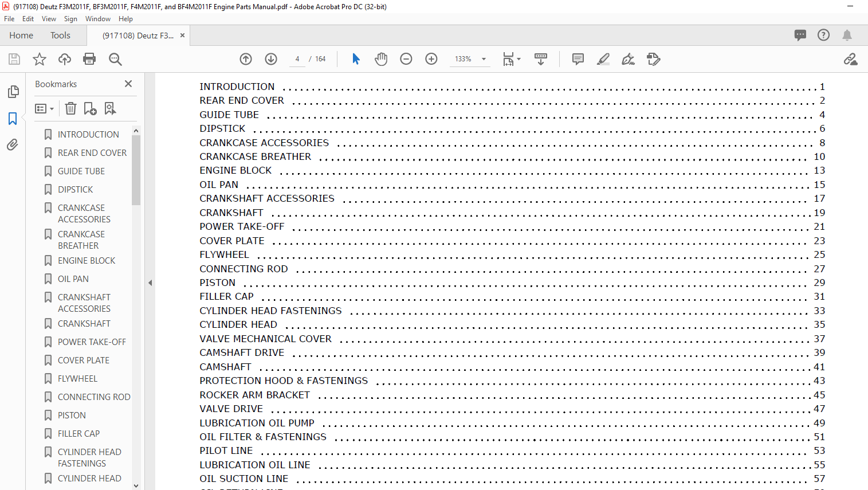Jump to the FILLER CAP bookmark
Screen dimensions: 868x490
78,433
